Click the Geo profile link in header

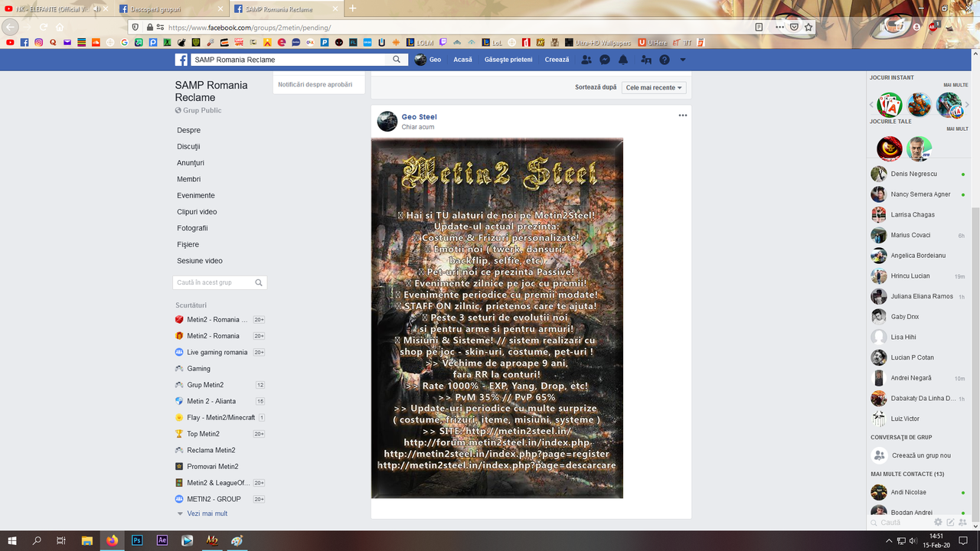(x=428, y=60)
